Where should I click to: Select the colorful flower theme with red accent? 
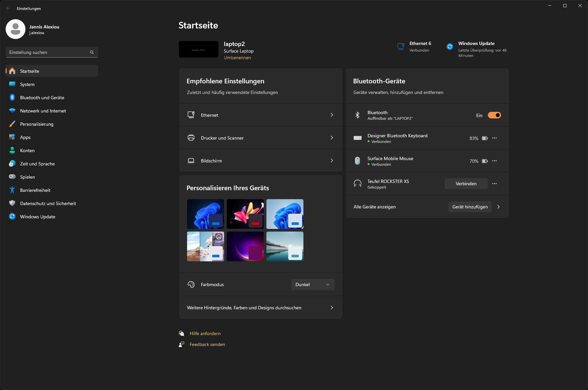point(245,214)
